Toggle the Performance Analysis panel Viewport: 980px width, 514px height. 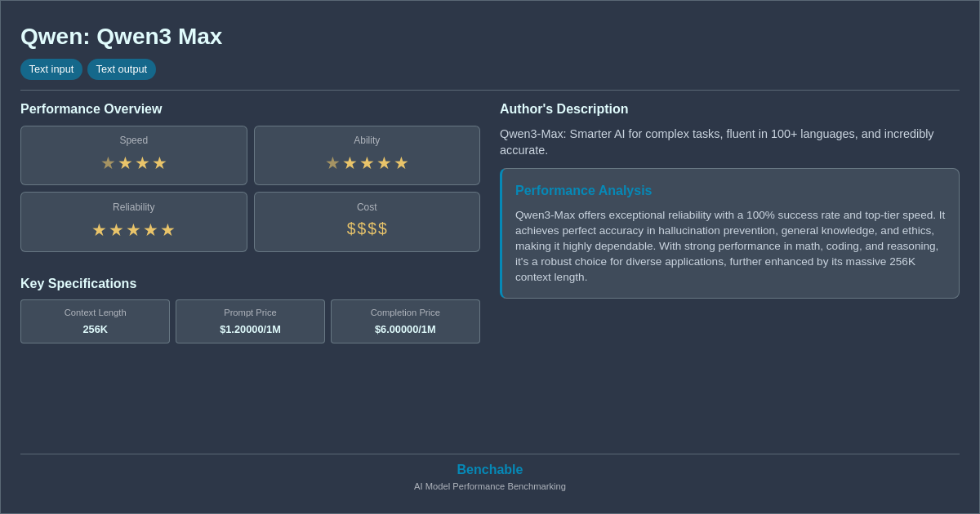tap(729, 233)
